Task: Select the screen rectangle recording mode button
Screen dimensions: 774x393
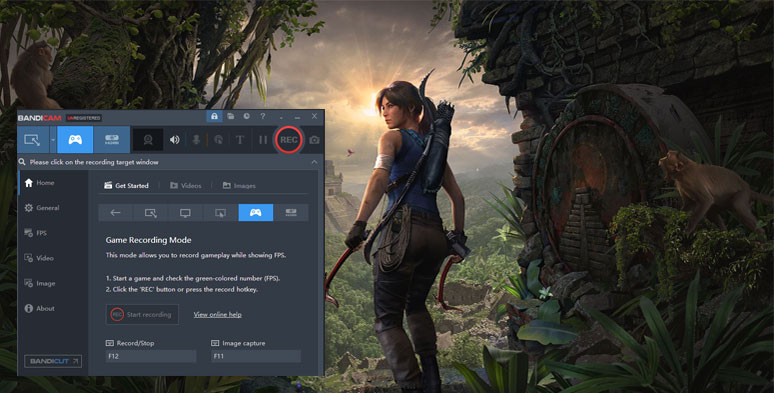Action: click(33, 140)
